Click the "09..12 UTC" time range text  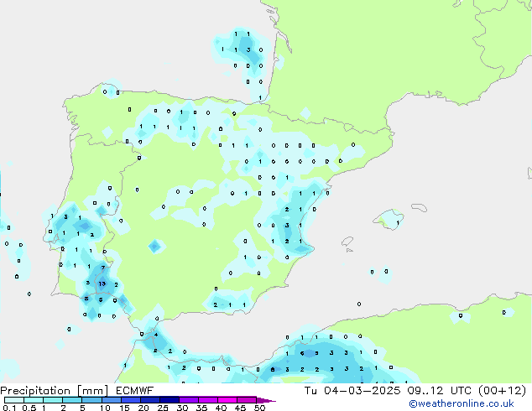[x=440, y=391]
